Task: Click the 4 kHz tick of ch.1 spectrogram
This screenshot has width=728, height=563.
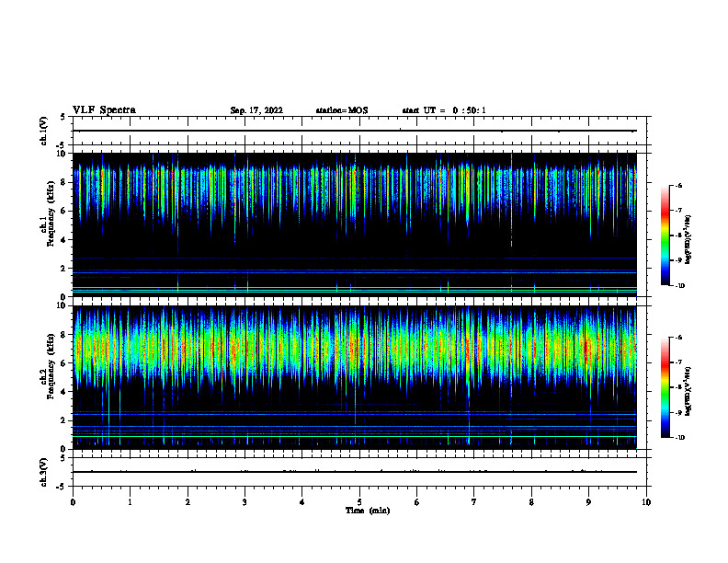Action: pyautogui.click(x=63, y=240)
